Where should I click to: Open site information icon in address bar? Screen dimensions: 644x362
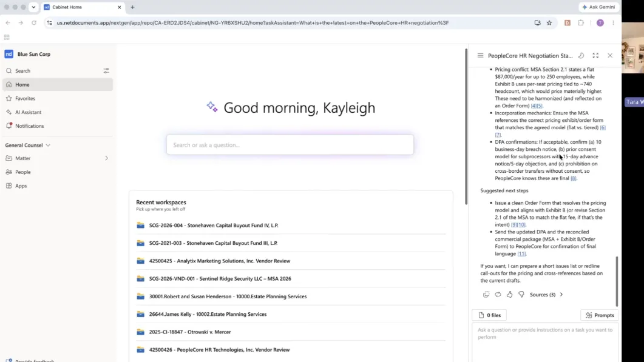point(49,23)
